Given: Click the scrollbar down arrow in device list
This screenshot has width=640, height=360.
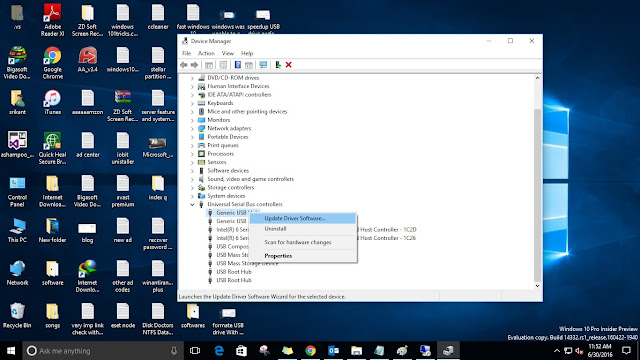Looking at the screenshot, I should tap(538, 286).
